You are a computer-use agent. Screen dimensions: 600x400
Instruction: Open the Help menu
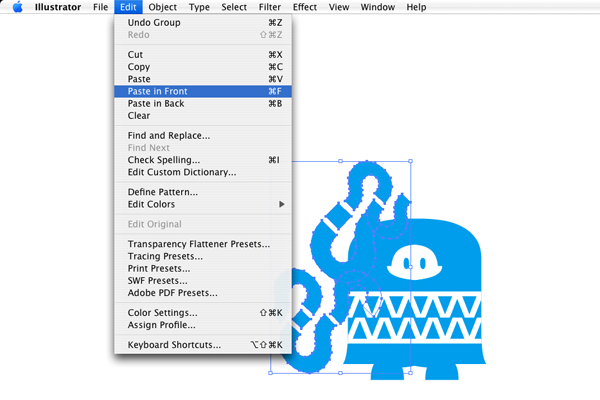point(416,7)
